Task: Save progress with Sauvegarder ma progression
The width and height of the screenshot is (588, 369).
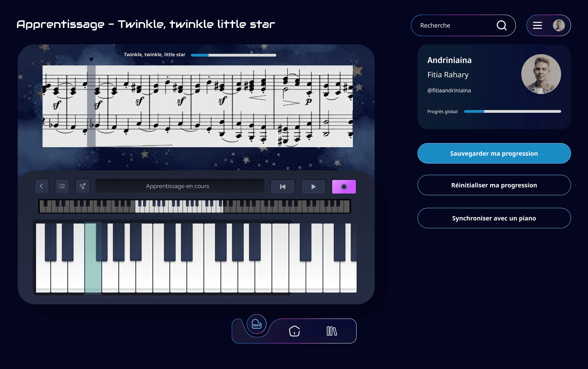Action: [x=494, y=153]
